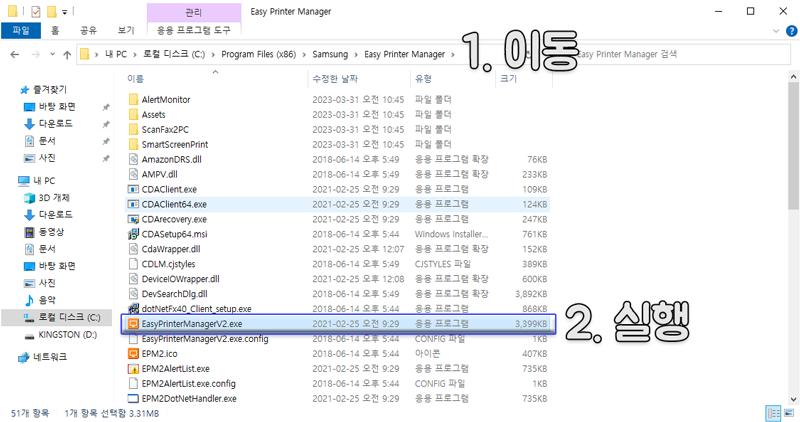
Task: Open KINGSTON (D:) drive in navigation pane
Action: point(68,335)
